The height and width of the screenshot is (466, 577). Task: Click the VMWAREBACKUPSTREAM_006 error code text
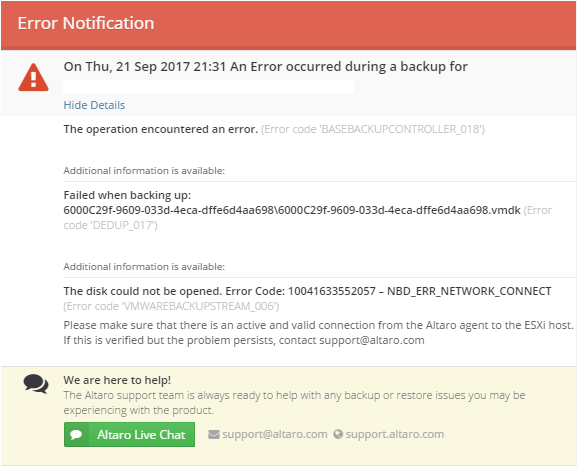pyautogui.click(x=171, y=306)
